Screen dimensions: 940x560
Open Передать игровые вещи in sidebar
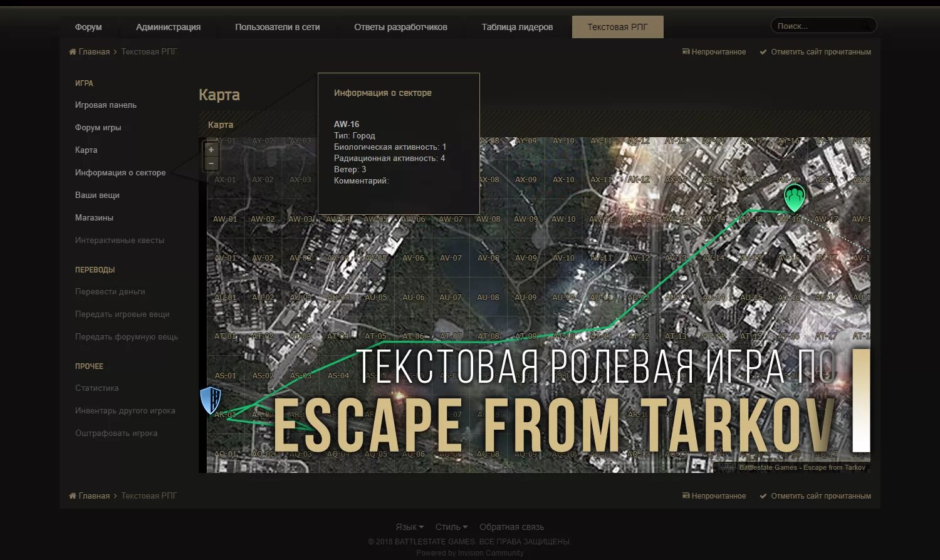coord(122,314)
